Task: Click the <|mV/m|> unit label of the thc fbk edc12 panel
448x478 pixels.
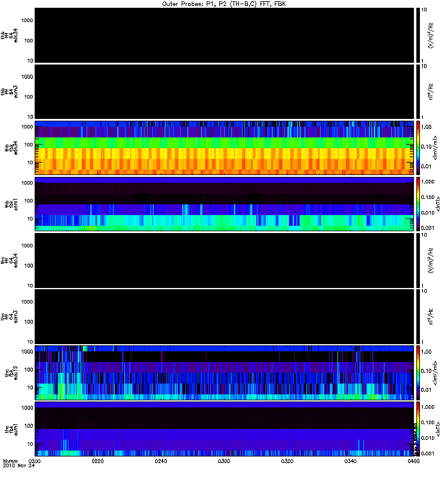Action: pos(435,373)
